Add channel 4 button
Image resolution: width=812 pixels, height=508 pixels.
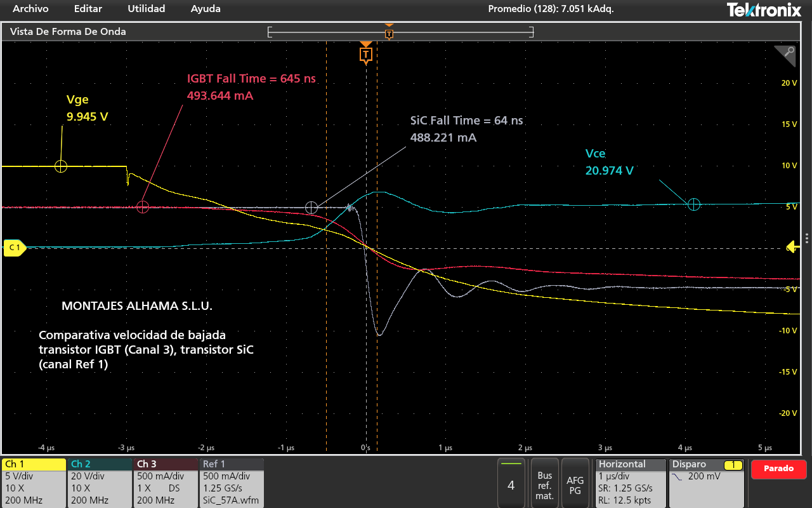[511, 483]
